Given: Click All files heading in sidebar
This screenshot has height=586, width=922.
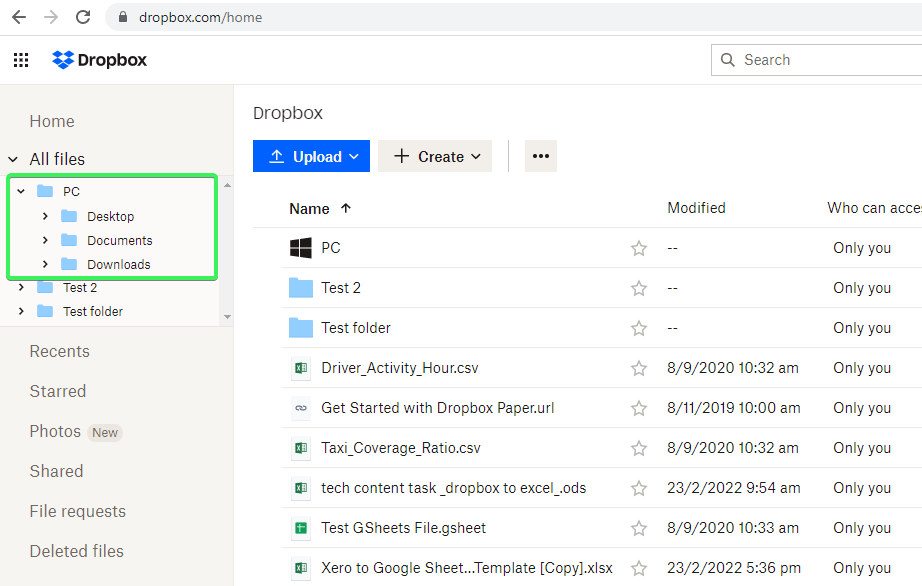Looking at the screenshot, I should [x=57, y=159].
